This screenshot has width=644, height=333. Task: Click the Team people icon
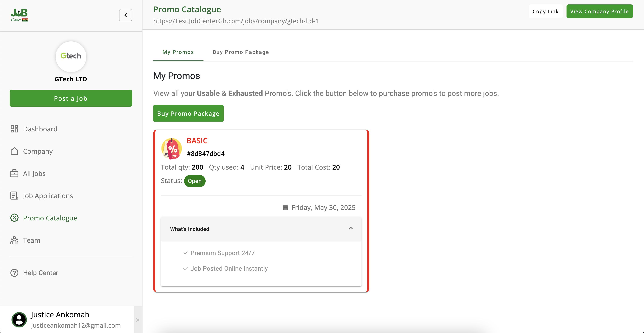pos(14,240)
